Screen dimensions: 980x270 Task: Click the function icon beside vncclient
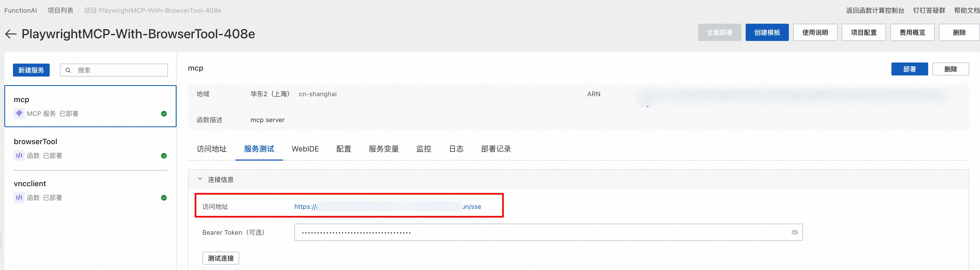[x=19, y=198]
